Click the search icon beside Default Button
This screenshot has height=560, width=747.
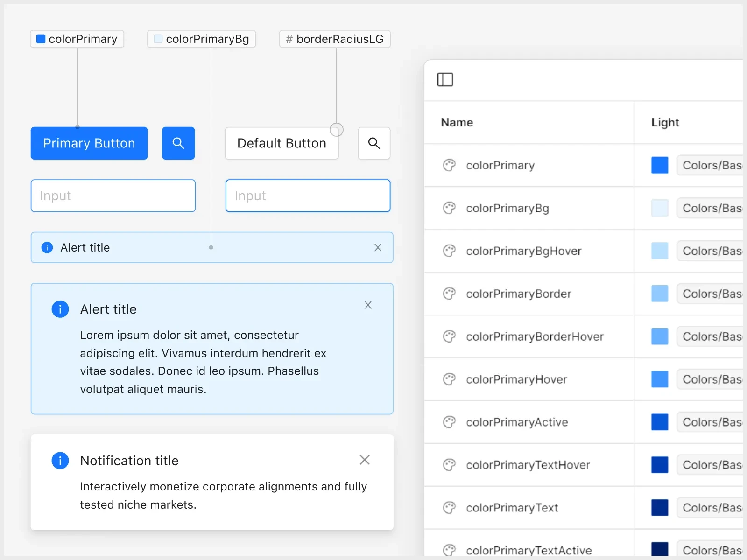(x=373, y=143)
